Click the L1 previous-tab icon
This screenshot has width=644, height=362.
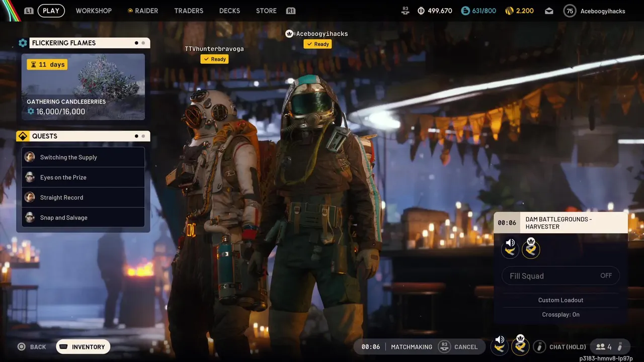click(29, 11)
